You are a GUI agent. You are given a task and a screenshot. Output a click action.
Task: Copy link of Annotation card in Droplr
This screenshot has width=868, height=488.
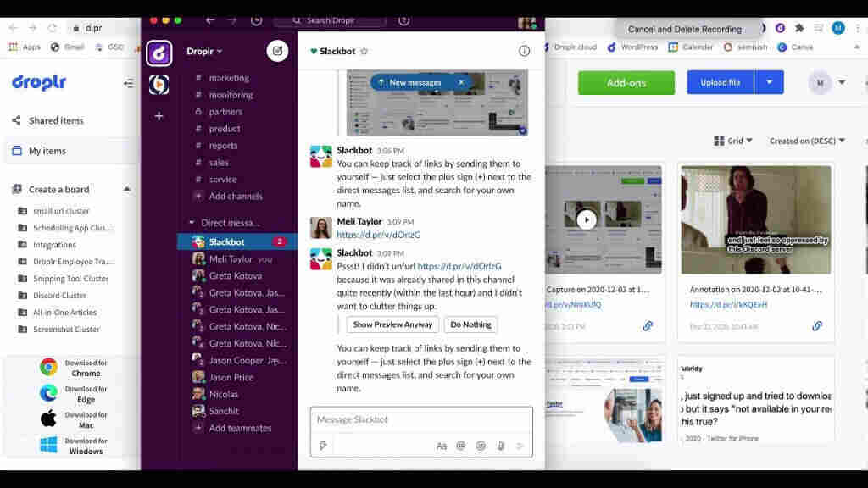coord(817,326)
